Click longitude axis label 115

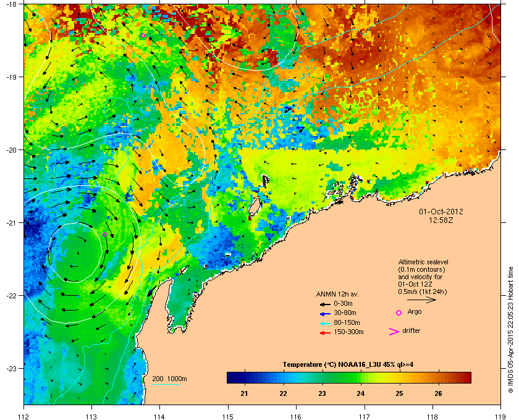tap(228, 417)
